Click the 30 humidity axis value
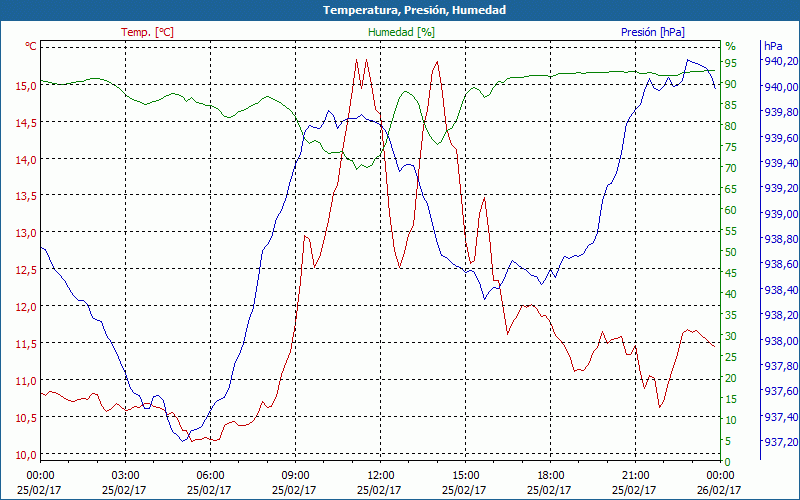Image resolution: width=800 pixels, height=500 pixels. [730, 336]
